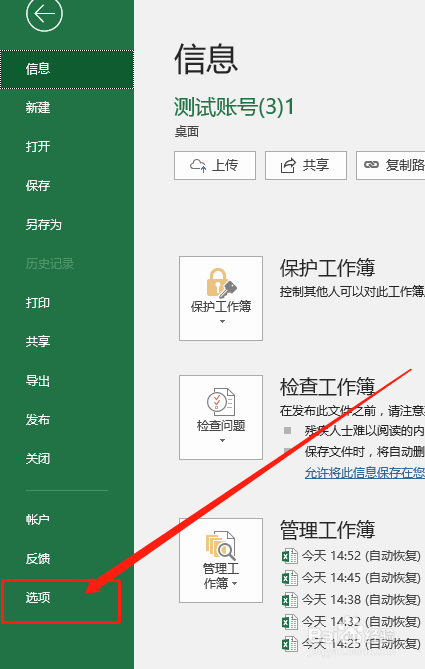Click the Excel icon for 今天 14:38 version
The width and height of the screenshot is (425, 669).
click(x=289, y=600)
